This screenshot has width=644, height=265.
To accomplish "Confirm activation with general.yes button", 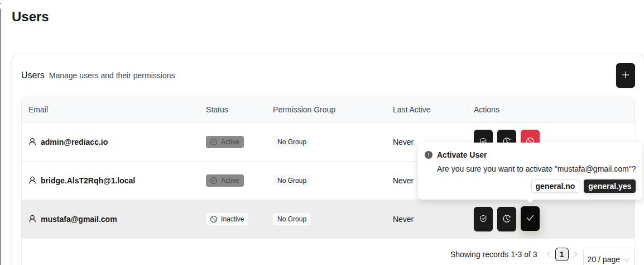I will point(609,187).
